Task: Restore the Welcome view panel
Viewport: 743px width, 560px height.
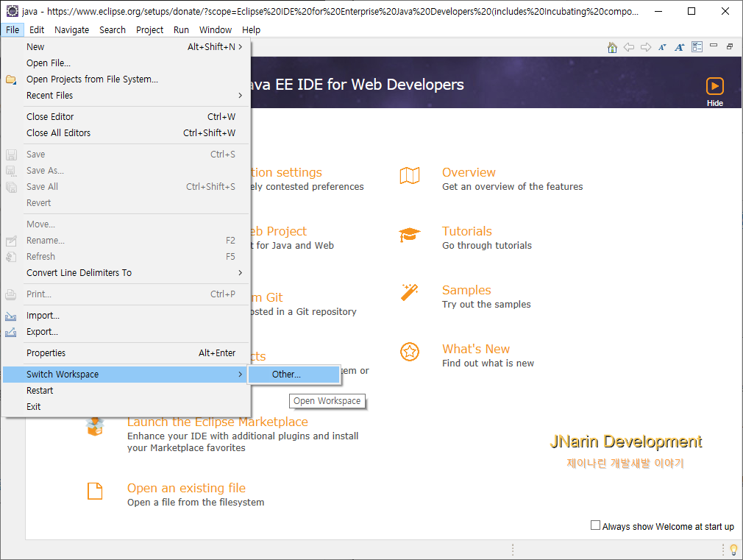Action: [730, 46]
